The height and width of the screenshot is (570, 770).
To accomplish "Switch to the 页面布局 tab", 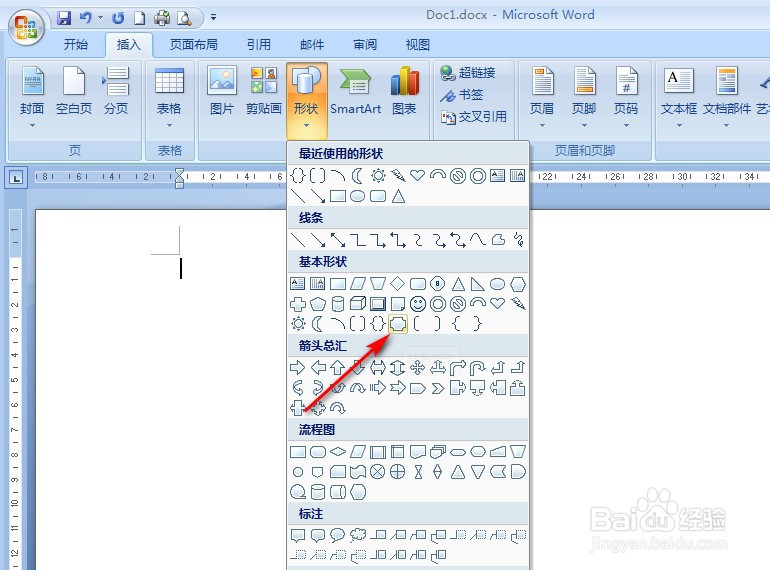I will tap(193, 45).
